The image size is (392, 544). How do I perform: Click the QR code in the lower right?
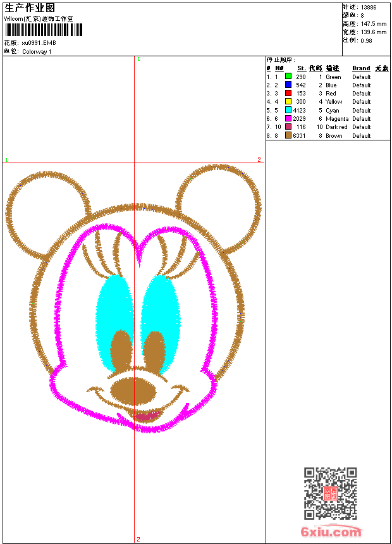[330, 493]
